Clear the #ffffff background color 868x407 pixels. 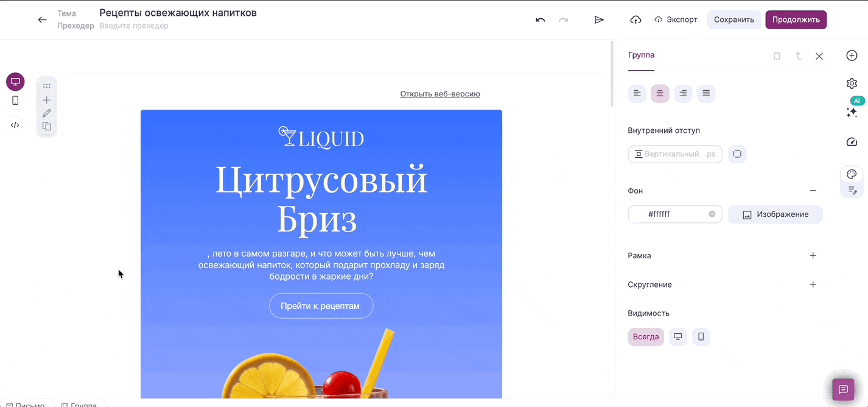pyautogui.click(x=712, y=214)
